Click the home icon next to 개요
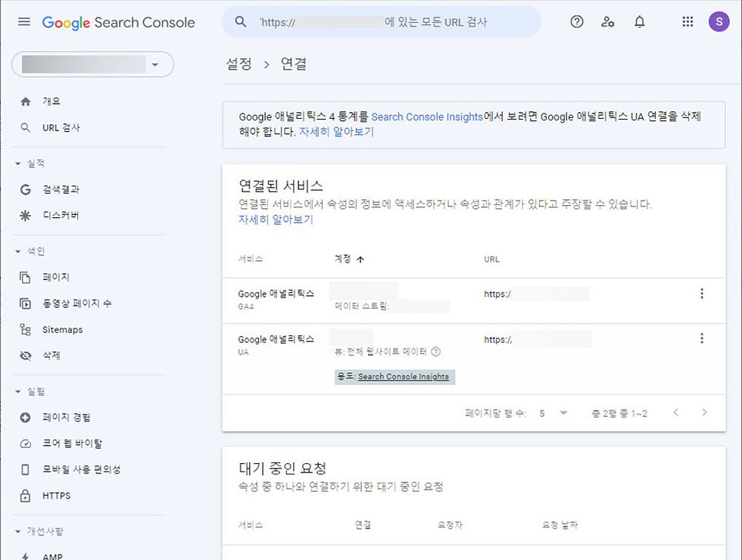 click(26, 101)
